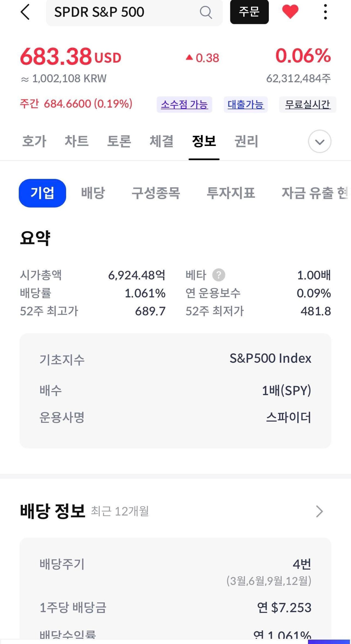Expand the 자금 유출 현황 section
The width and height of the screenshot is (351, 644).
click(x=313, y=193)
